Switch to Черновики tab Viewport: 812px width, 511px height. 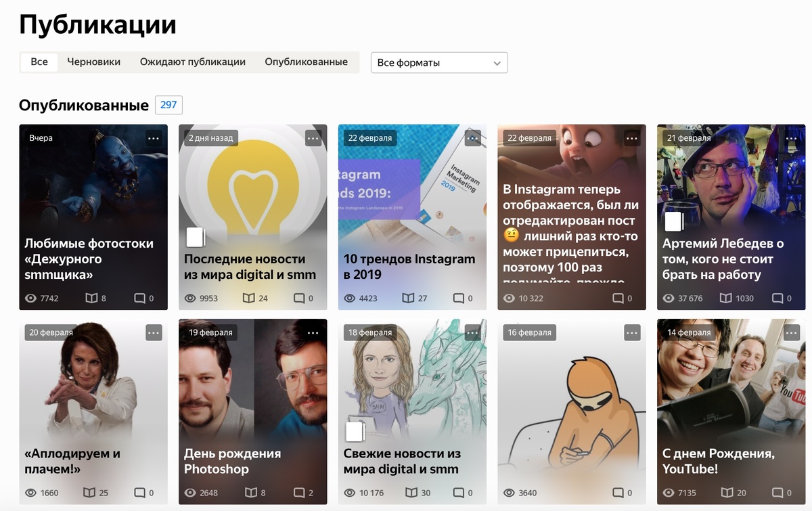(93, 62)
